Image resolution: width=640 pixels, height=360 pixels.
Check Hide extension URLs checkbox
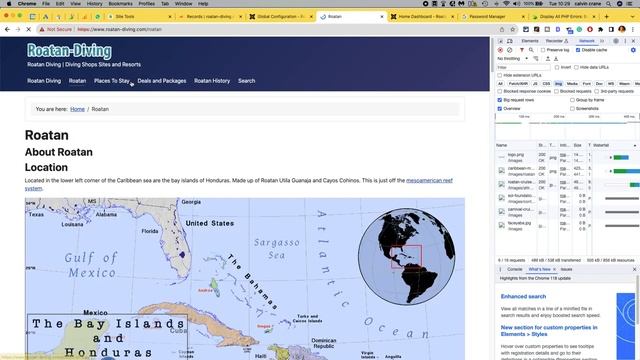pos(500,76)
